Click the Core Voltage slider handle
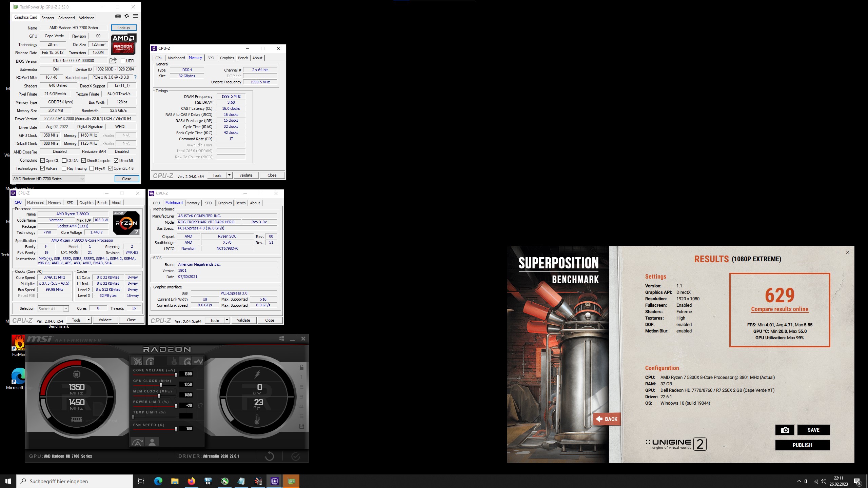This screenshot has height=488, width=868. tap(176, 374)
